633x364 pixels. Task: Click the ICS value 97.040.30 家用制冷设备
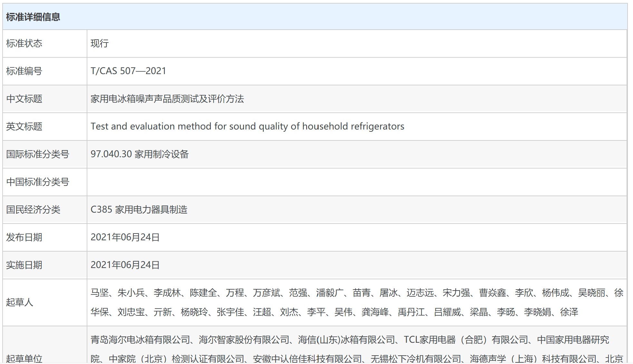pyautogui.click(x=140, y=154)
